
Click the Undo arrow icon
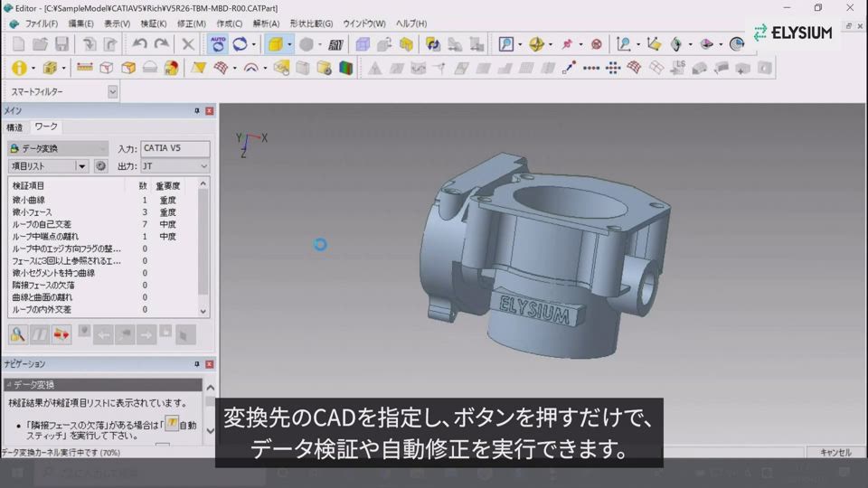pos(139,43)
